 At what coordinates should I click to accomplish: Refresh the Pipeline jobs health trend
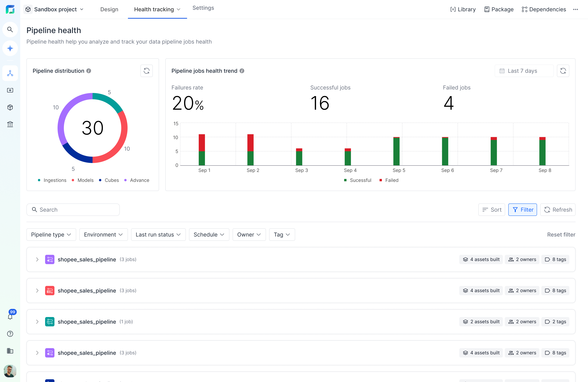[x=563, y=71]
